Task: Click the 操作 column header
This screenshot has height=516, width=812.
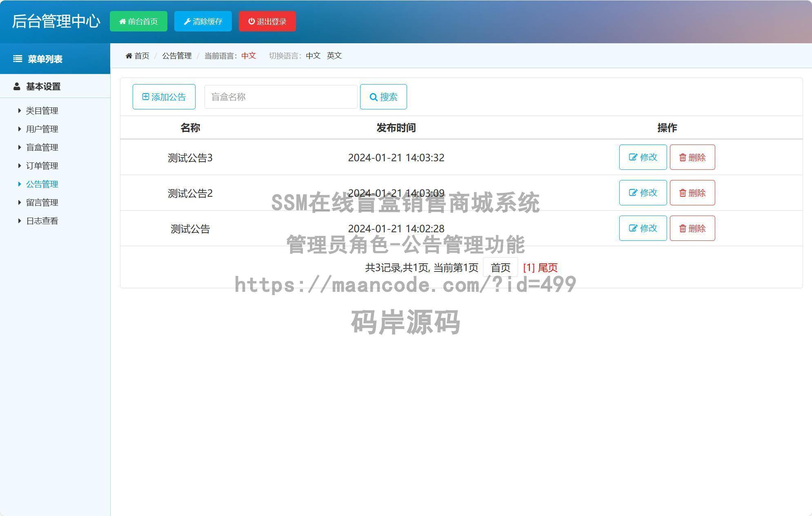Action: tap(667, 128)
